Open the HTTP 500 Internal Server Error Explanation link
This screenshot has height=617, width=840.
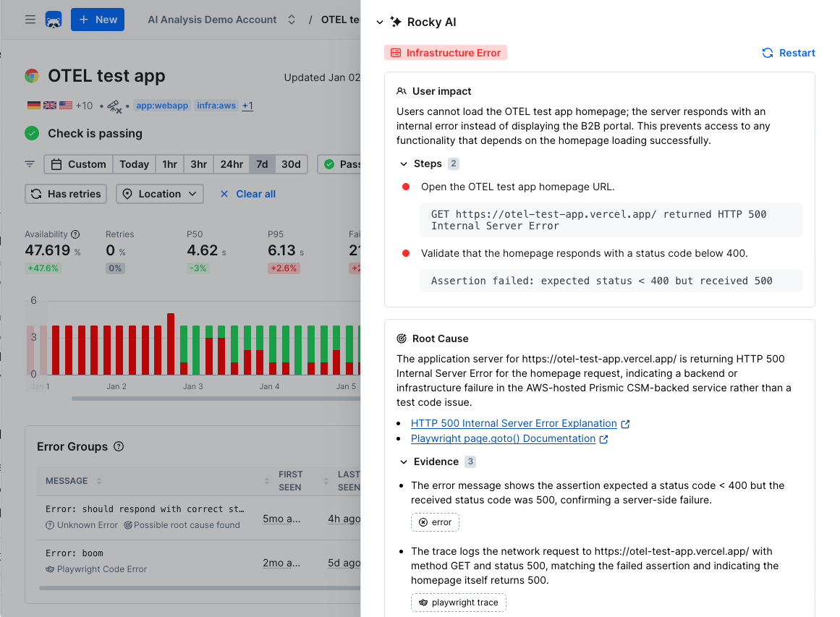(x=514, y=423)
